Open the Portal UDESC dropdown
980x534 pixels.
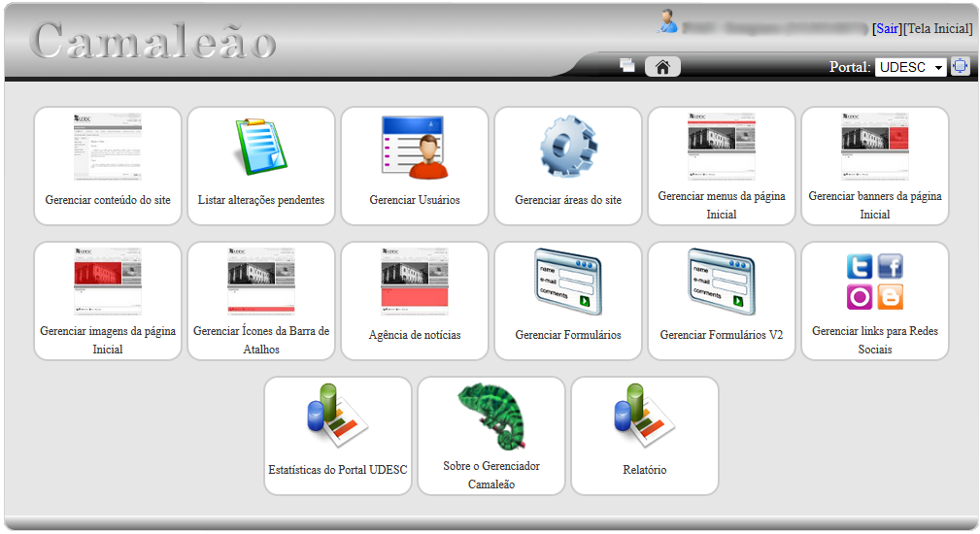[x=910, y=67]
